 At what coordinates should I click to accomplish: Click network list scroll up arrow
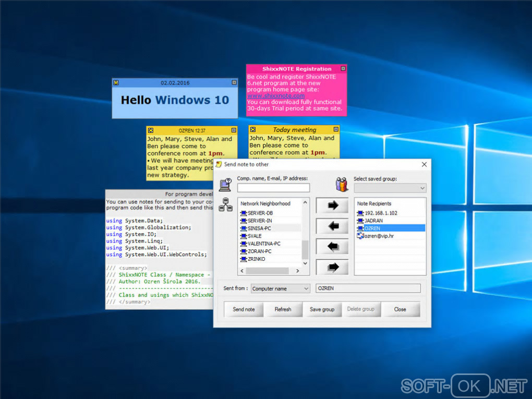305,202
